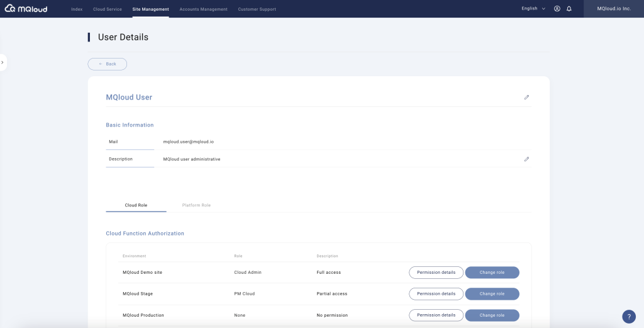Change role for MQloud Production
Image resolution: width=644 pixels, height=328 pixels.
pos(492,315)
